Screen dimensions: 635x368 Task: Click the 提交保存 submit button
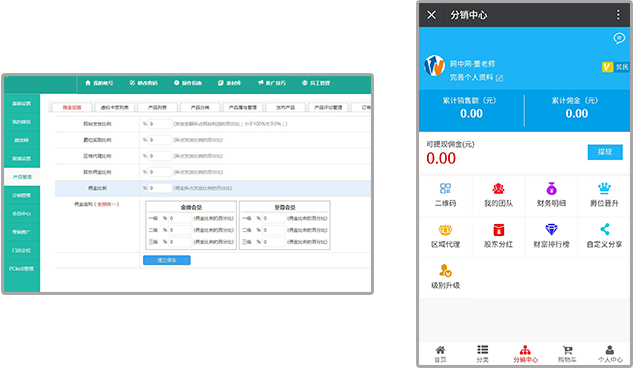click(166, 260)
